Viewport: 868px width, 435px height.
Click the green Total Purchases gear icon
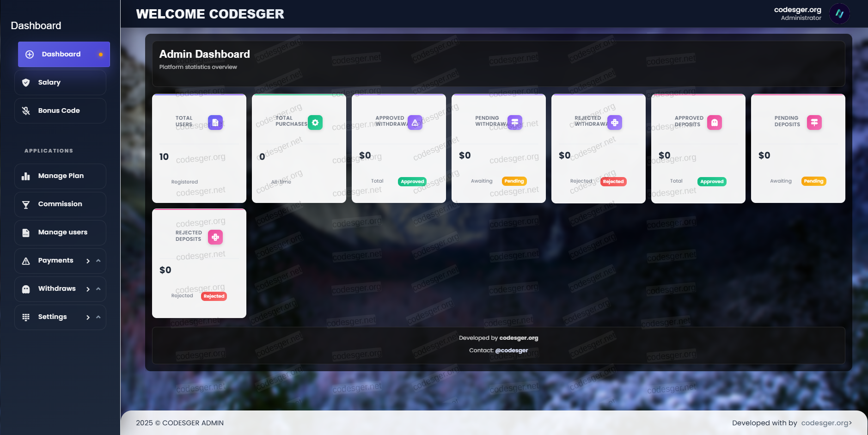tap(315, 123)
